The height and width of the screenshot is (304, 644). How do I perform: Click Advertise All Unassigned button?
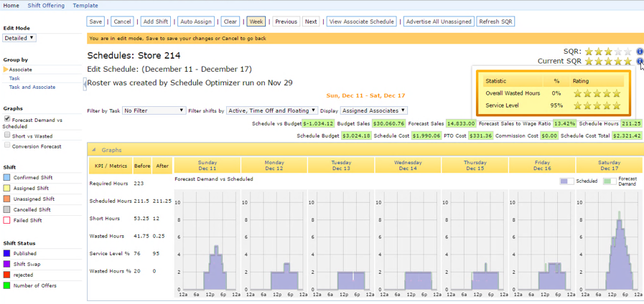439,22
